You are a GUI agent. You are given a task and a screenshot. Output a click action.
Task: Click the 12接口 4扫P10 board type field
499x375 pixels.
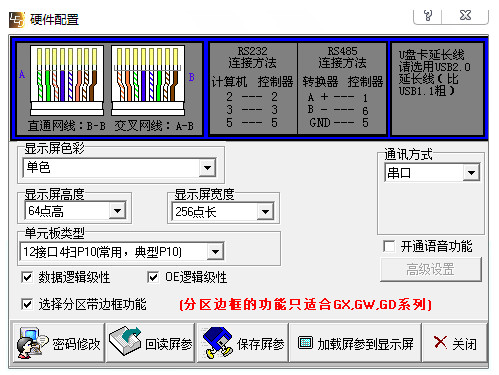click(x=122, y=252)
